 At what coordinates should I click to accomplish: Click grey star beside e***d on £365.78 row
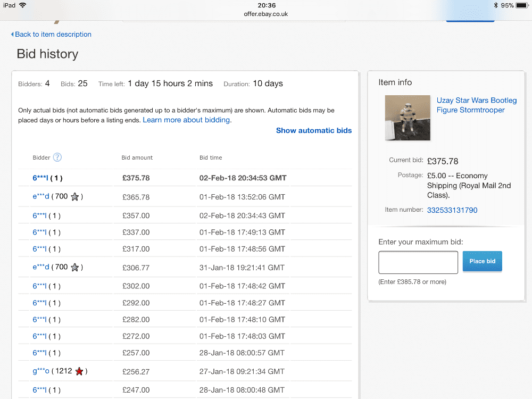(75, 197)
